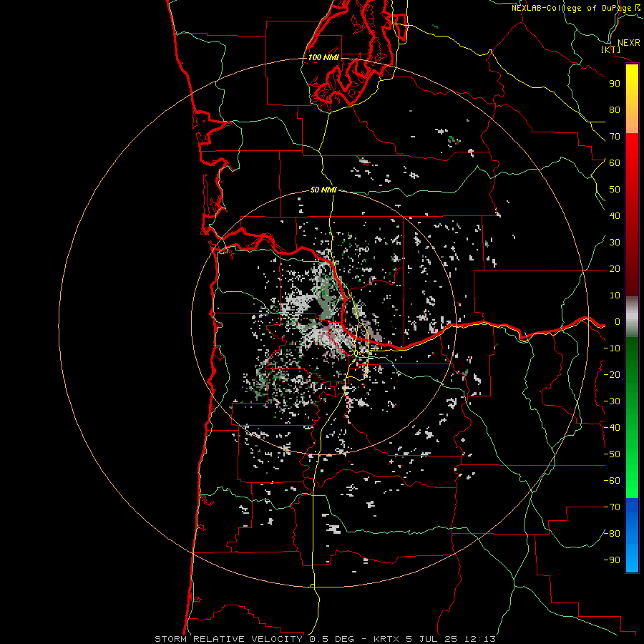This screenshot has height=644, width=644.
Task: Click the yellow-orange band of the color bar
Action: point(632,99)
